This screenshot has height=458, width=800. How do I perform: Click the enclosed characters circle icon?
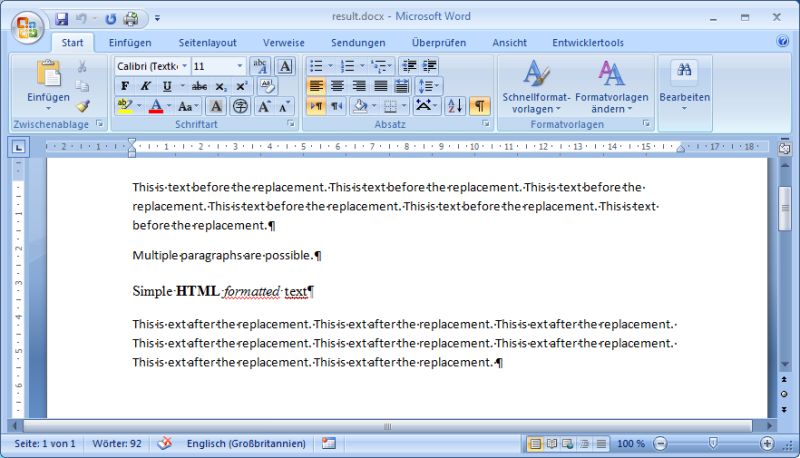pos(240,107)
